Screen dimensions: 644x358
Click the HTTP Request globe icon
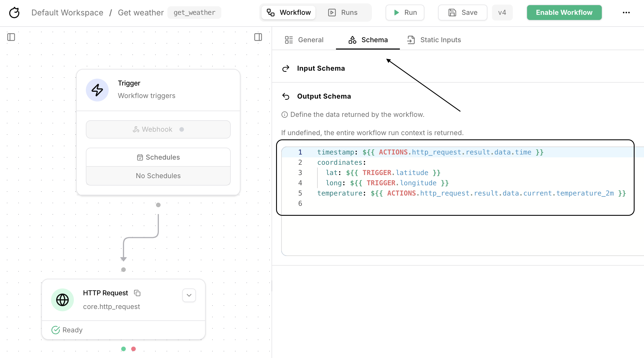click(x=62, y=300)
